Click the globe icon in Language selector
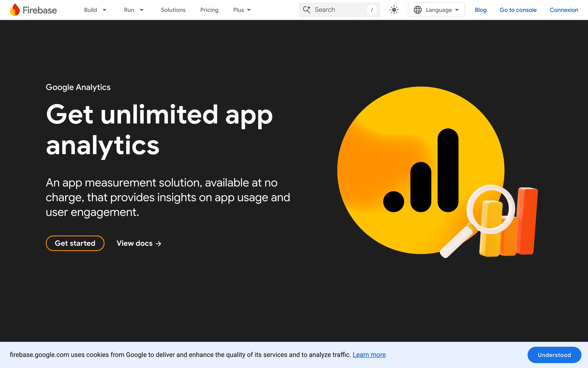588x368 pixels. [418, 10]
